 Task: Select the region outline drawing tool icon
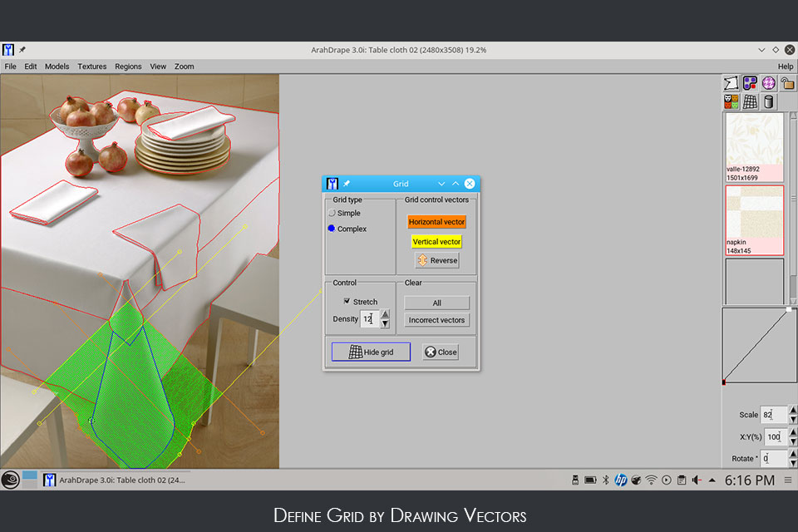click(731, 83)
